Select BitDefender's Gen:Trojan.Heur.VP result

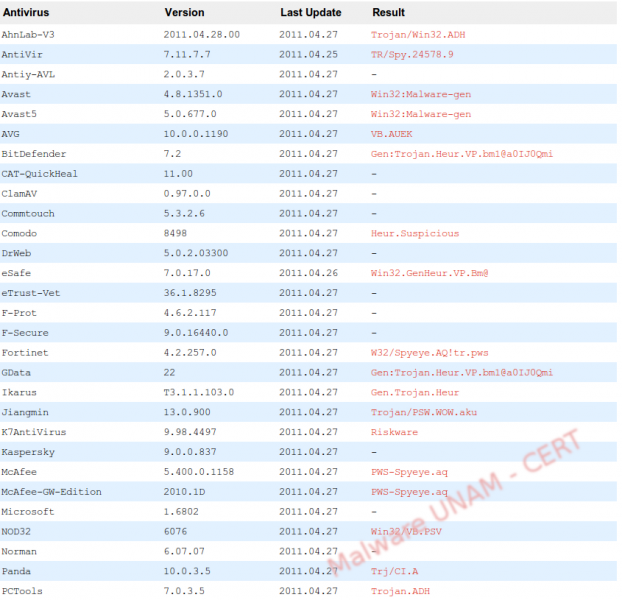pos(462,154)
